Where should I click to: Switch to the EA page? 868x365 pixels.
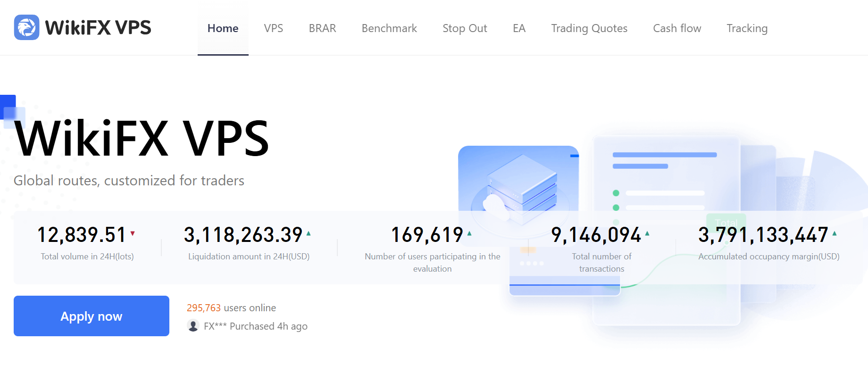coord(519,28)
